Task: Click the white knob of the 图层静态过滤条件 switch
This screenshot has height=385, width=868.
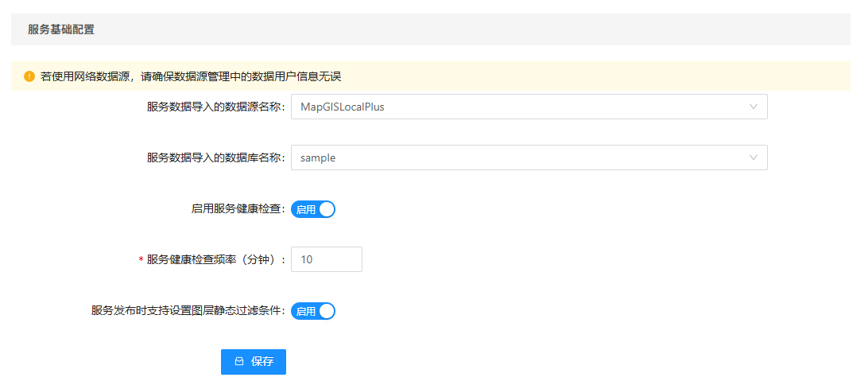Action: pyautogui.click(x=327, y=311)
